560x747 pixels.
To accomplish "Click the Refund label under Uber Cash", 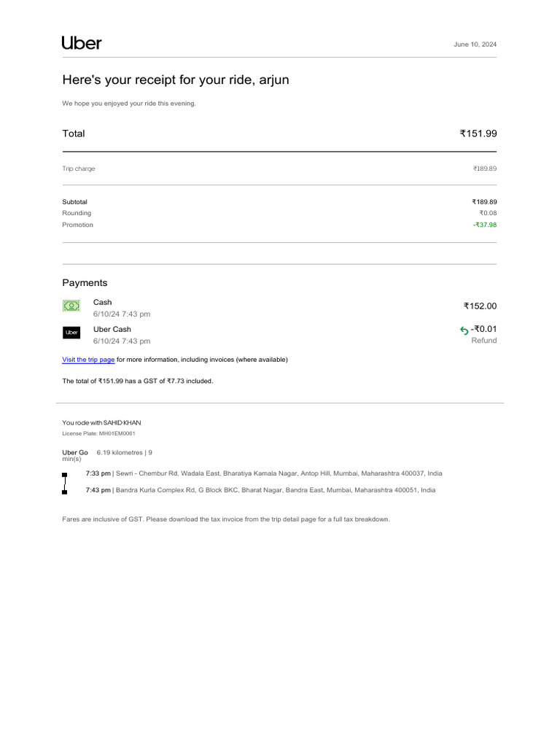I will click(x=483, y=341).
